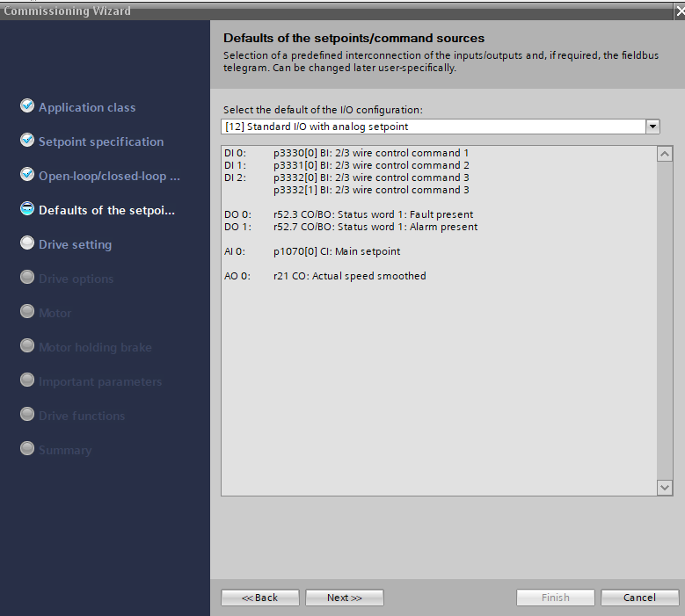
Task: Click the Next >> button
Action: pos(344,598)
